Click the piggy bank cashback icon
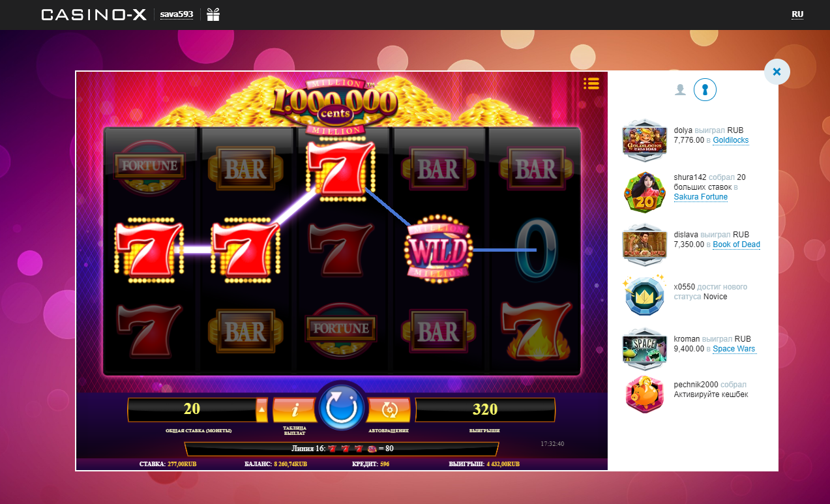This screenshot has height=504, width=830. coord(645,393)
